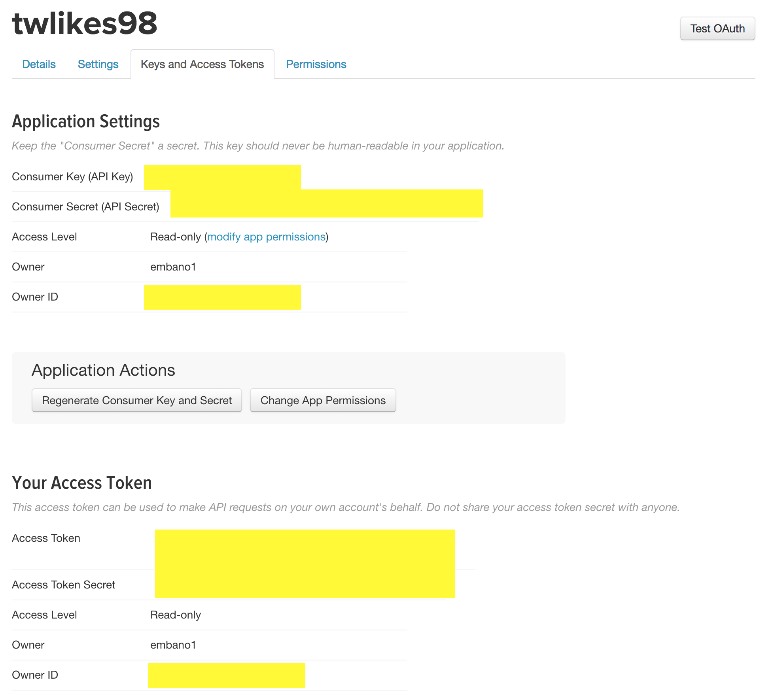772x700 pixels.
Task: Click the redacted Consumer Key value
Action: 222,177
